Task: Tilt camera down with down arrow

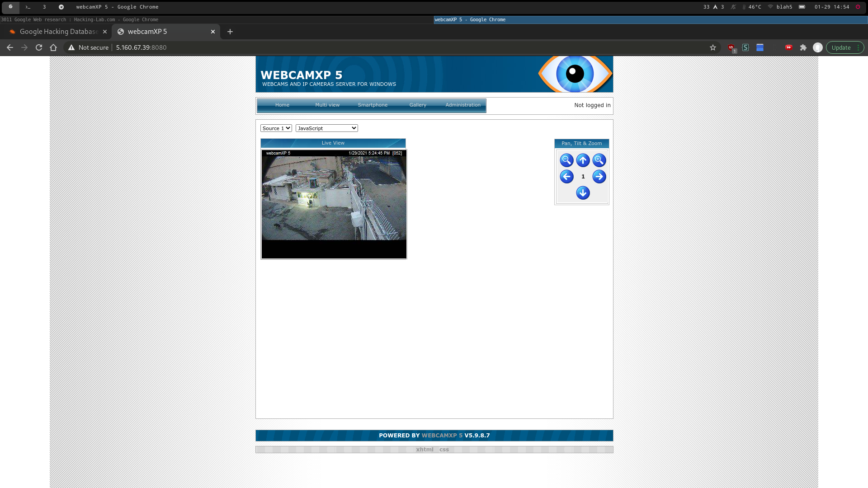Action: pyautogui.click(x=583, y=193)
